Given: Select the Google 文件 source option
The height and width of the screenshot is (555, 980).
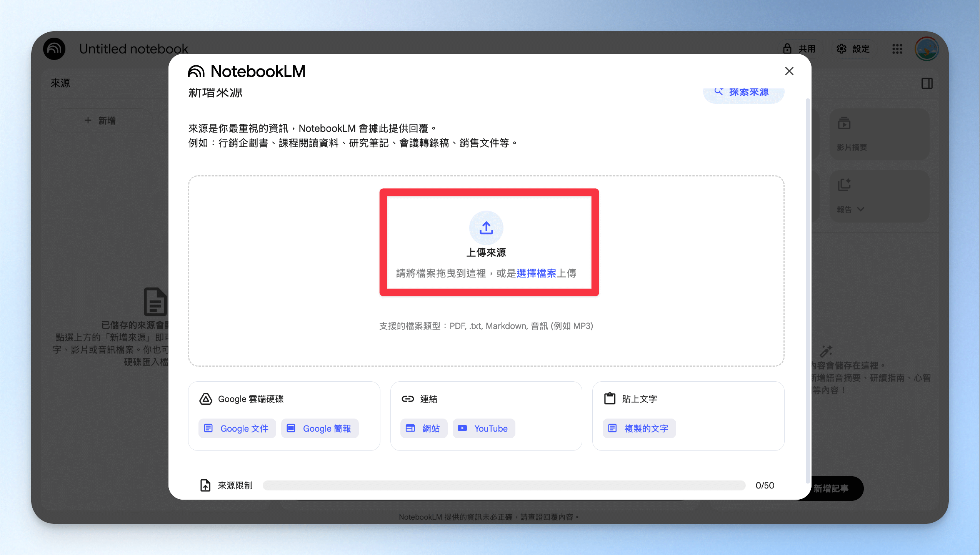Looking at the screenshot, I should tap(237, 428).
